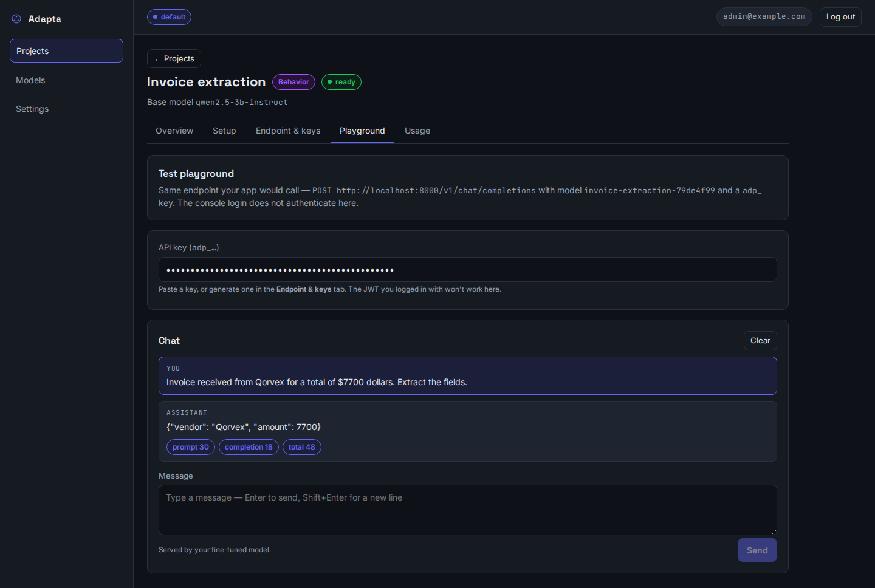This screenshot has height=588, width=875.
Task: Click the bold Endpoint & keys hint text
Action: click(304, 289)
